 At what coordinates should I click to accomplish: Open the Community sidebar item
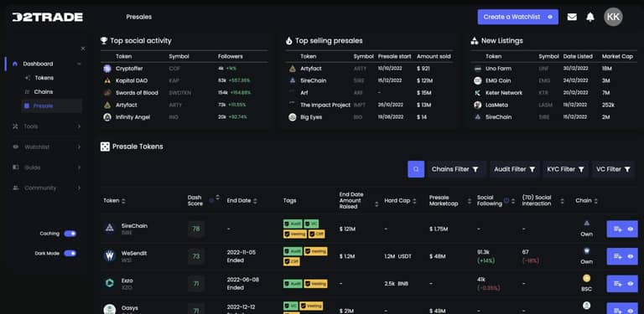[x=40, y=188]
